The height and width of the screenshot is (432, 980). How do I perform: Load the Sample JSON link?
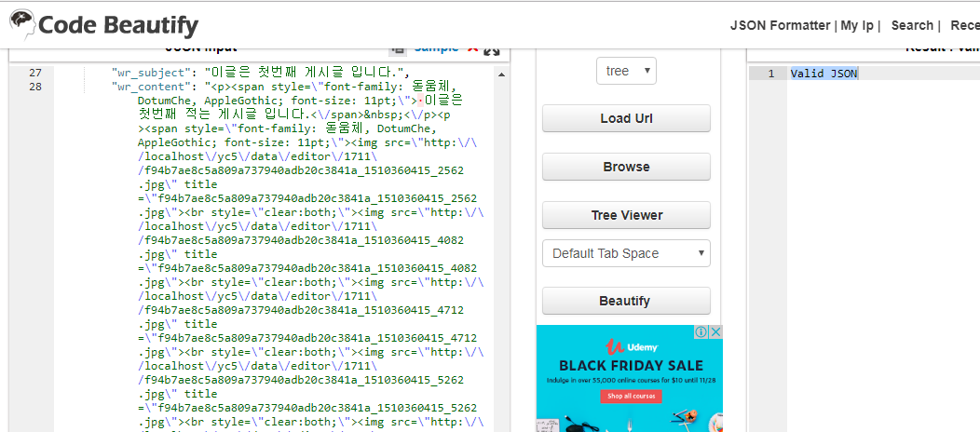pos(436,47)
